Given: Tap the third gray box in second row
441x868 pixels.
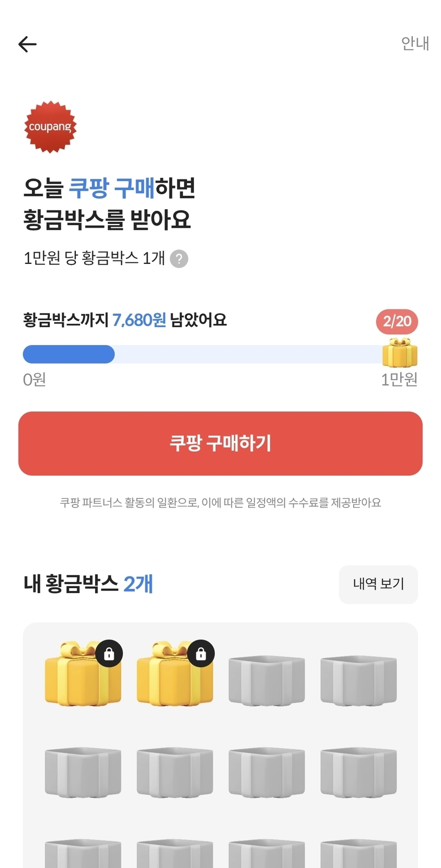Looking at the screenshot, I should 267,772.
